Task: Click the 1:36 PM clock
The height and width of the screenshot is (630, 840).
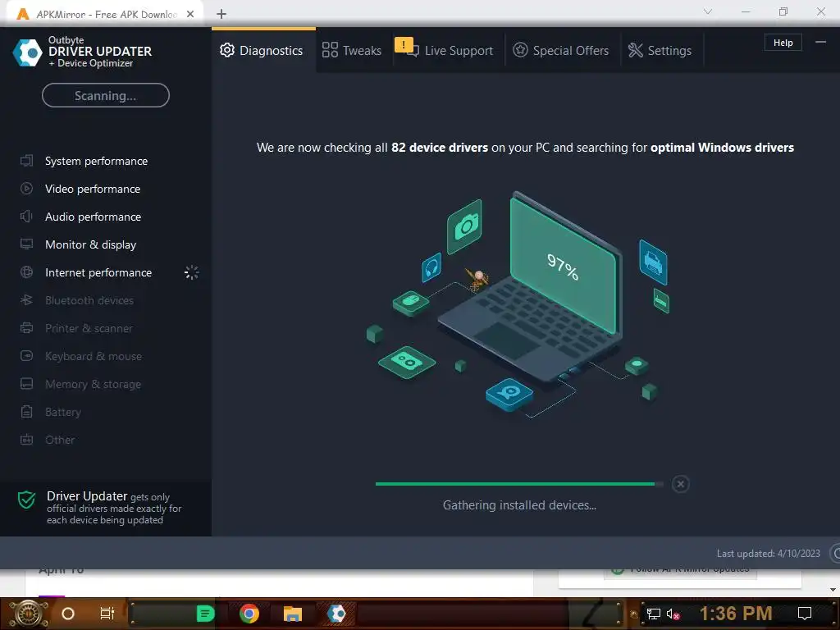Action: 736,614
